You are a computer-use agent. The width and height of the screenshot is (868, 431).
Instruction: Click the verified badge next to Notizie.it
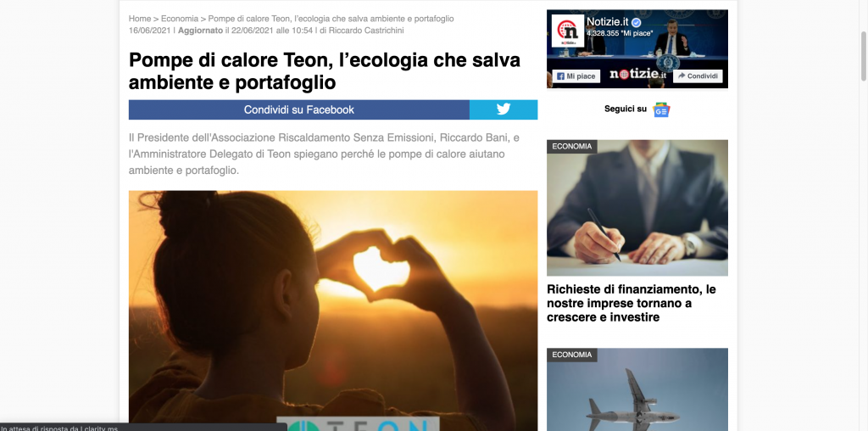click(x=636, y=23)
